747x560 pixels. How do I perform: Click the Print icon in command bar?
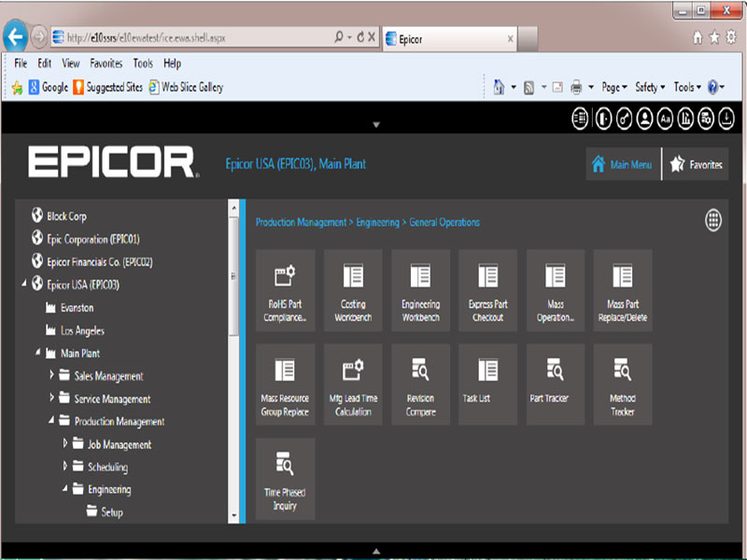[576, 88]
